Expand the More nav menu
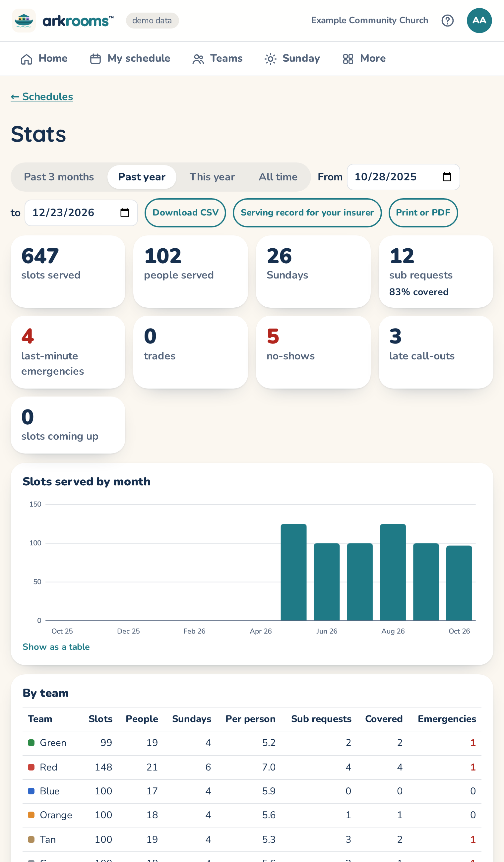This screenshot has width=504, height=862. [x=364, y=59]
